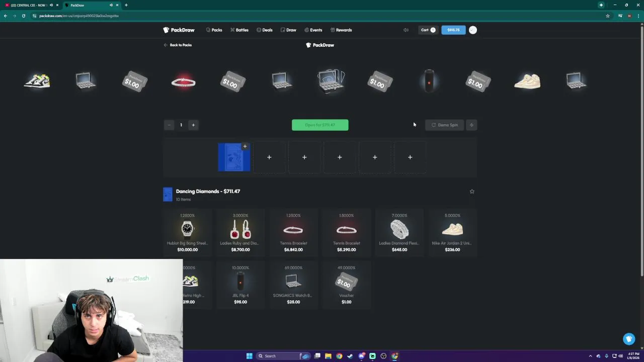Click the cream Jordan sneaker in reel
The image size is (644, 362).
click(527, 81)
